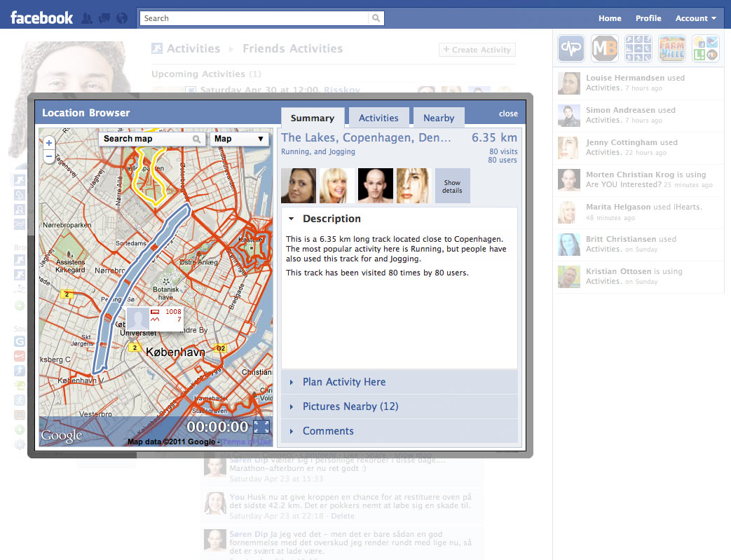Zoom in on the map with plus button

(x=48, y=142)
